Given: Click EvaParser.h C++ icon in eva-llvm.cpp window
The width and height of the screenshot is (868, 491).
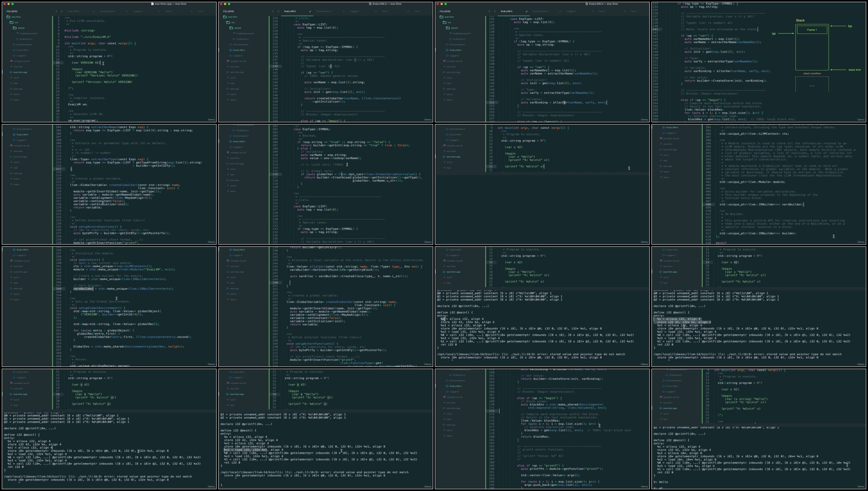Looking at the screenshot, I should tap(18, 39).
